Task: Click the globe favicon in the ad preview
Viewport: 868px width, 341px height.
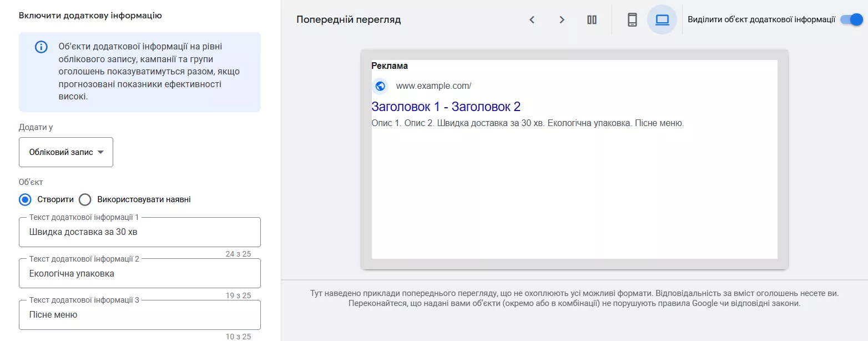Action: click(380, 86)
